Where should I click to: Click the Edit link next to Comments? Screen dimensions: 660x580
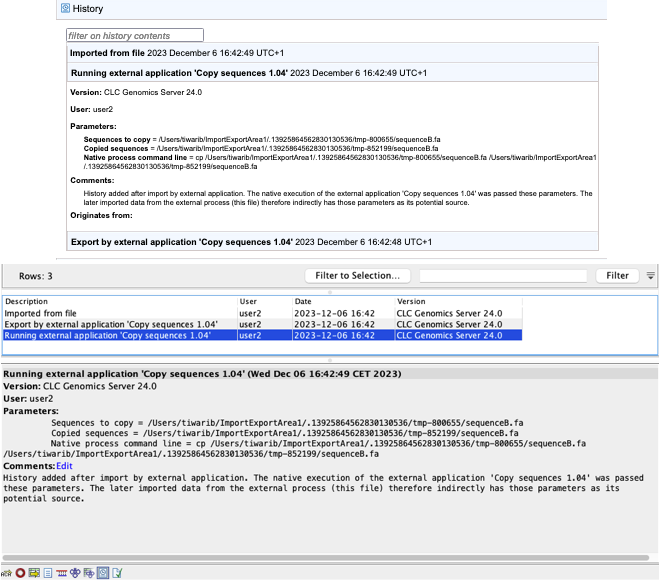click(x=65, y=466)
